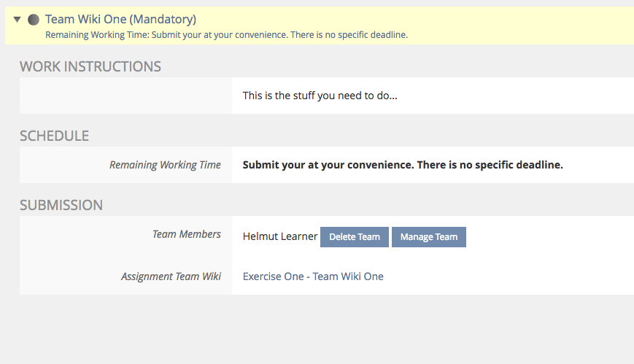Image resolution: width=634 pixels, height=364 pixels.
Task: Click the Manage Team button
Action: 429,237
